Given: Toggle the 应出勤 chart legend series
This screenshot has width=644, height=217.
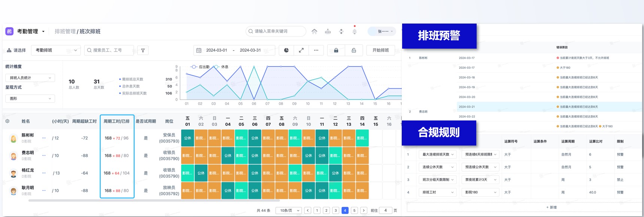Looking at the screenshot, I should pyautogui.click(x=200, y=67).
